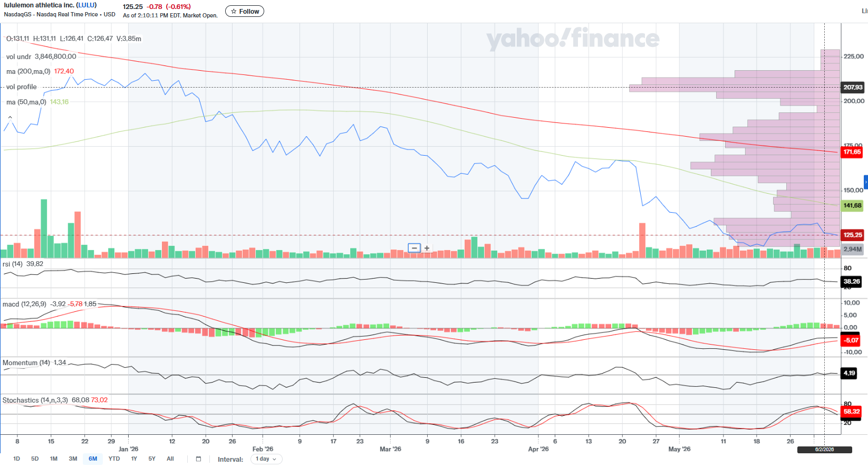Viewport: 868px width, 467px height.
Task: Click the 'Momentum (14)' panel label
Action: 26,363
